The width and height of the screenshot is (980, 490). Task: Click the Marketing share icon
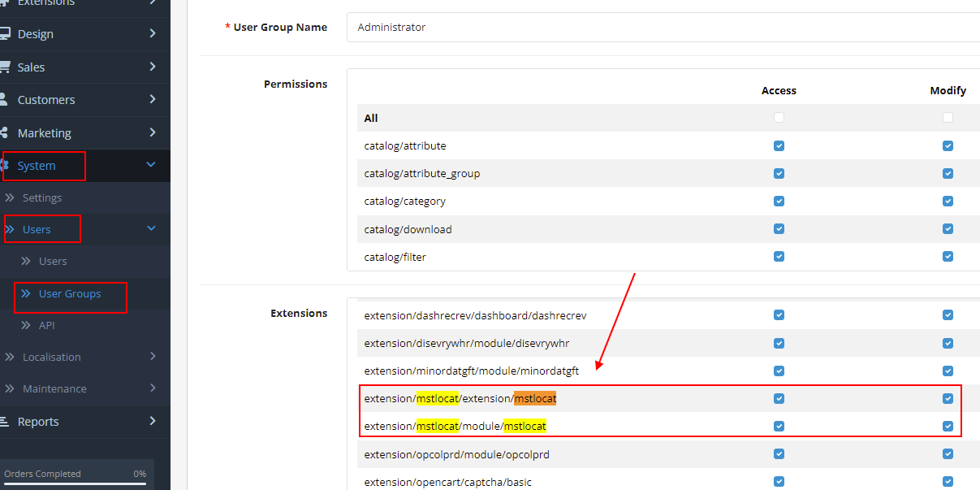click(x=4, y=132)
